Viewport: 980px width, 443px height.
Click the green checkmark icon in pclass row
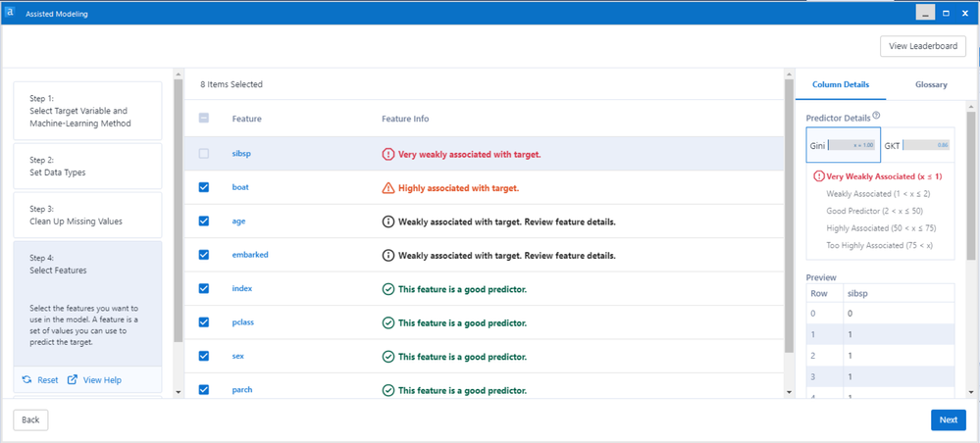click(387, 323)
